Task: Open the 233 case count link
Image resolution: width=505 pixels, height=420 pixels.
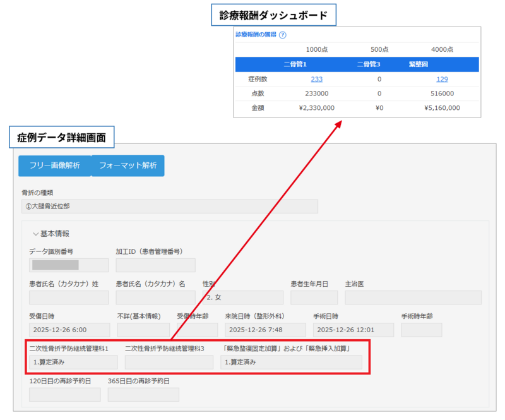Action: pyautogui.click(x=317, y=79)
